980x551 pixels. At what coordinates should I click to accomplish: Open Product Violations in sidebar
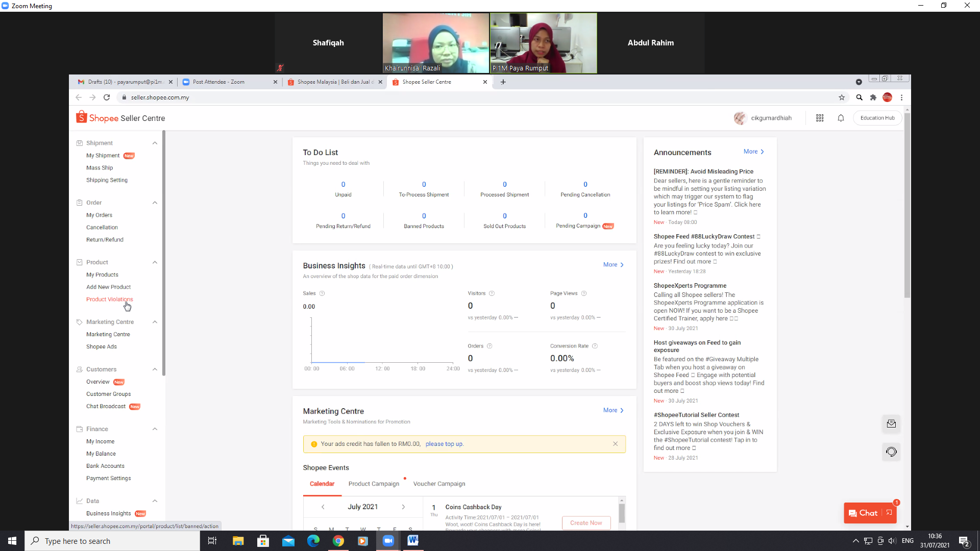[110, 299]
